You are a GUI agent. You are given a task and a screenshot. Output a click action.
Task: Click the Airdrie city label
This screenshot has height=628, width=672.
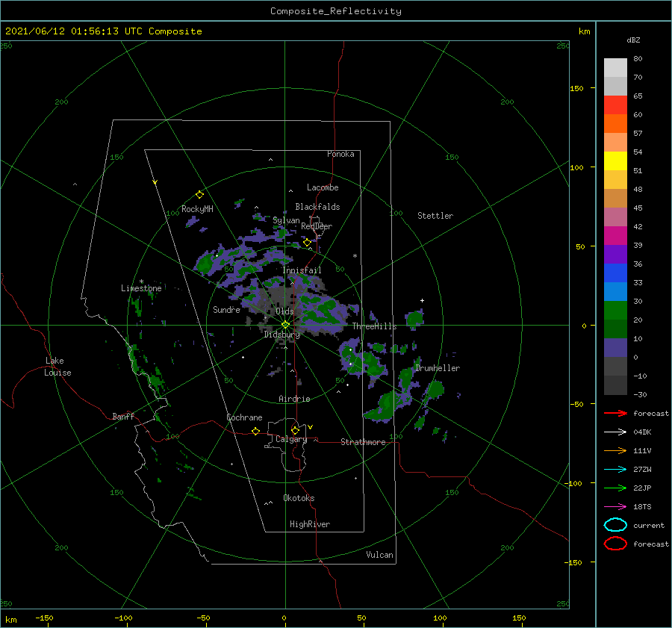[x=294, y=399]
